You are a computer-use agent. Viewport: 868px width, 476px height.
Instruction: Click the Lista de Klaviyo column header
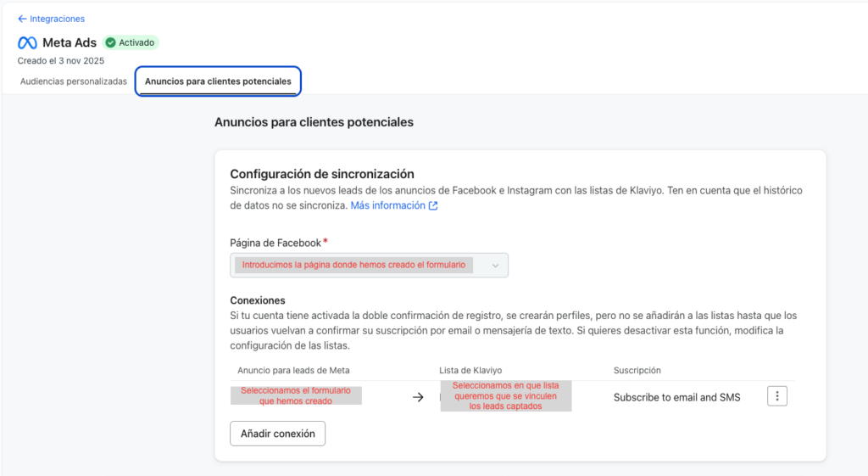click(470, 370)
